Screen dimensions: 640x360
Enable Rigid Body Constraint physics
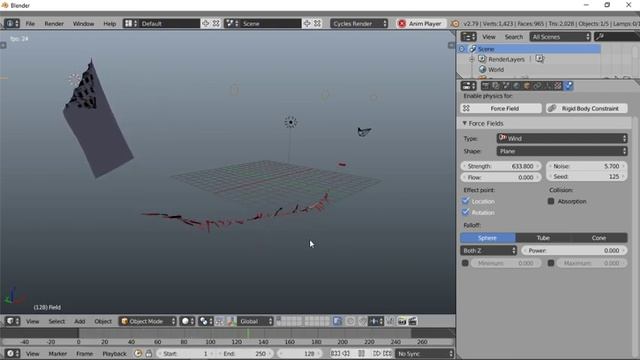point(587,108)
